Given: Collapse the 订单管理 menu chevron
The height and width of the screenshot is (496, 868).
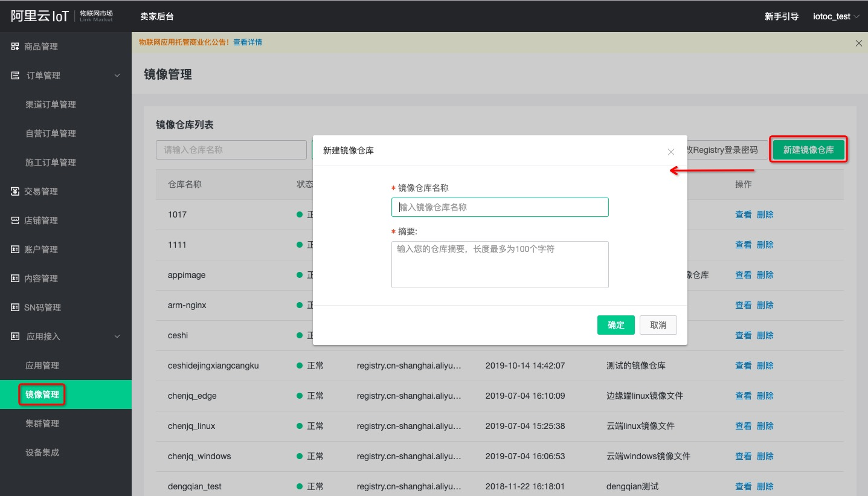Looking at the screenshot, I should pos(117,76).
